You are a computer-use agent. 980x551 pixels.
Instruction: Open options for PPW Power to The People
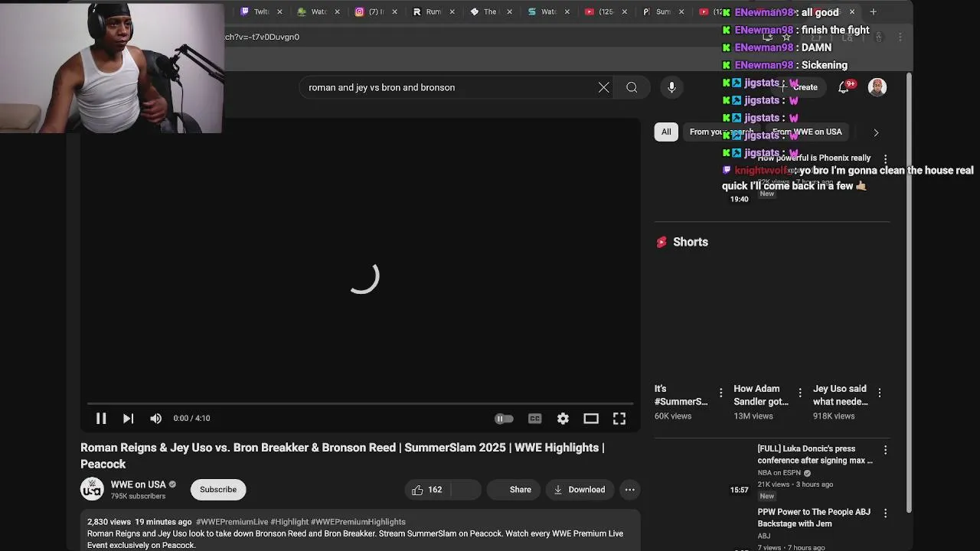click(x=885, y=514)
